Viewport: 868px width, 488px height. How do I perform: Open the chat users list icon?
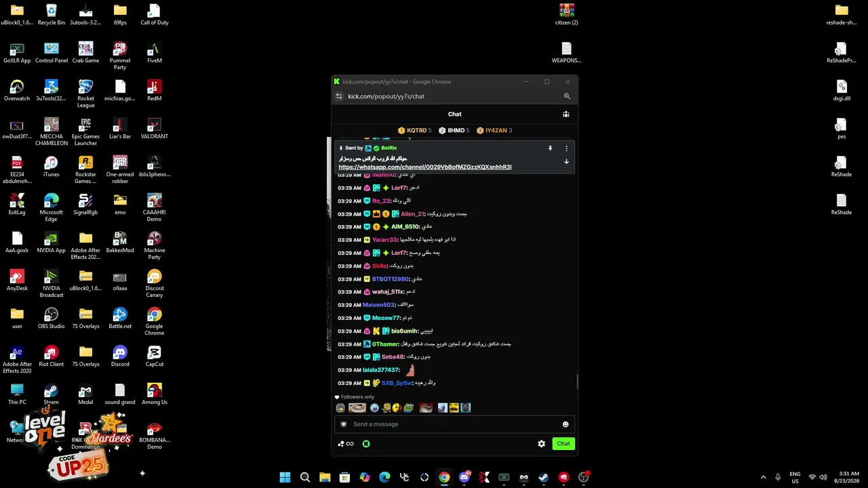click(566, 114)
